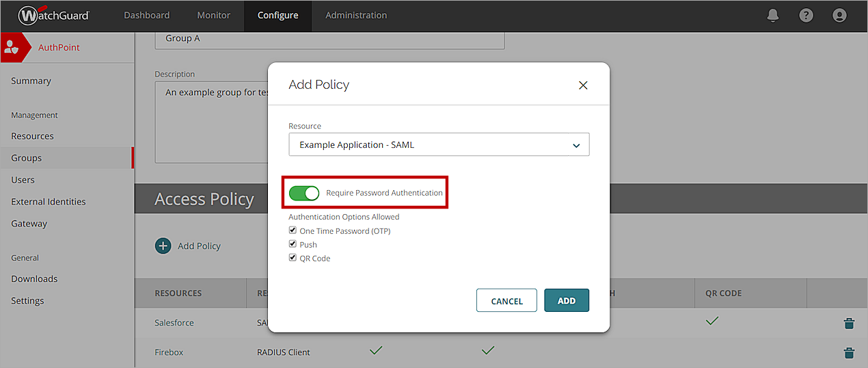The height and width of the screenshot is (368, 868).
Task: Switch to the Monitor tab
Action: pos(214,15)
